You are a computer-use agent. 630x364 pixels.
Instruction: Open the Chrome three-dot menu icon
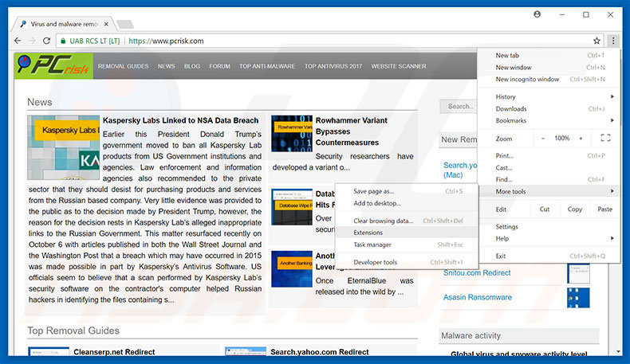click(x=613, y=41)
